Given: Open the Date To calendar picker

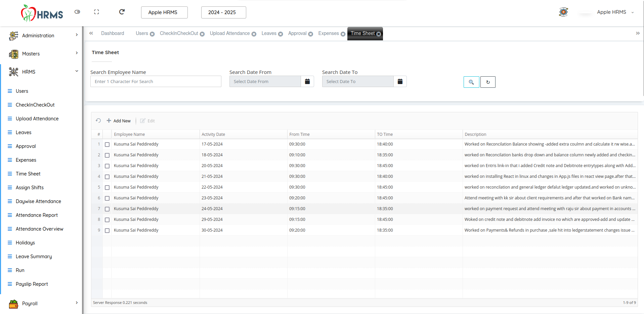Looking at the screenshot, I should 400,81.
